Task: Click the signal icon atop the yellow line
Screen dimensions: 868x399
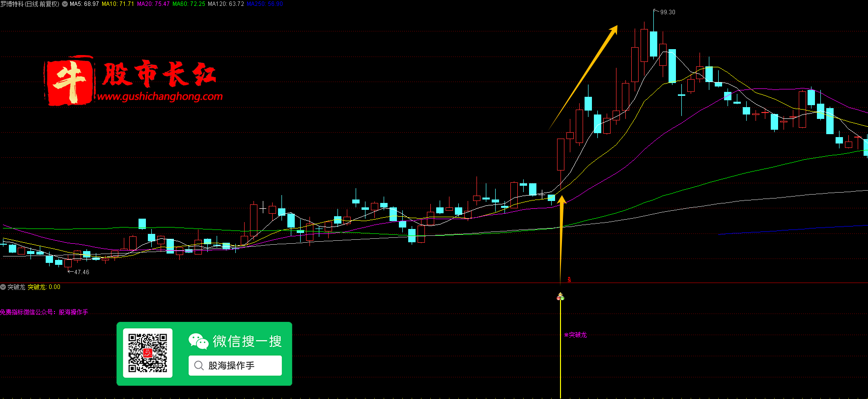Action: coord(560,296)
